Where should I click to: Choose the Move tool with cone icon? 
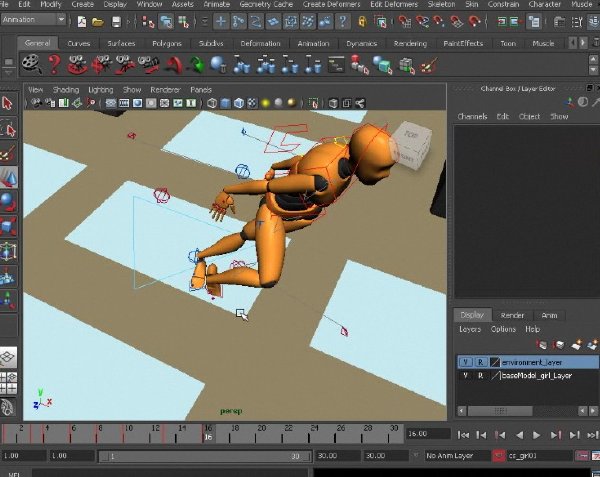pyautogui.click(x=8, y=177)
